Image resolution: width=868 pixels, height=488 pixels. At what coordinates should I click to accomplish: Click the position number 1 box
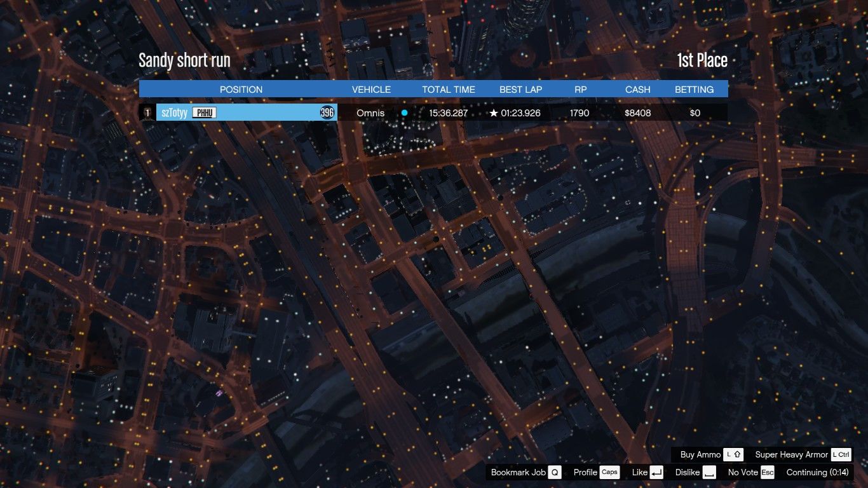click(x=147, y=112)
